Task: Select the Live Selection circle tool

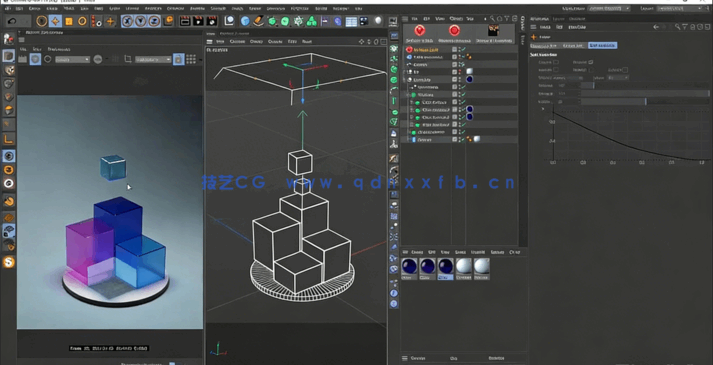Action: point(42,21)
